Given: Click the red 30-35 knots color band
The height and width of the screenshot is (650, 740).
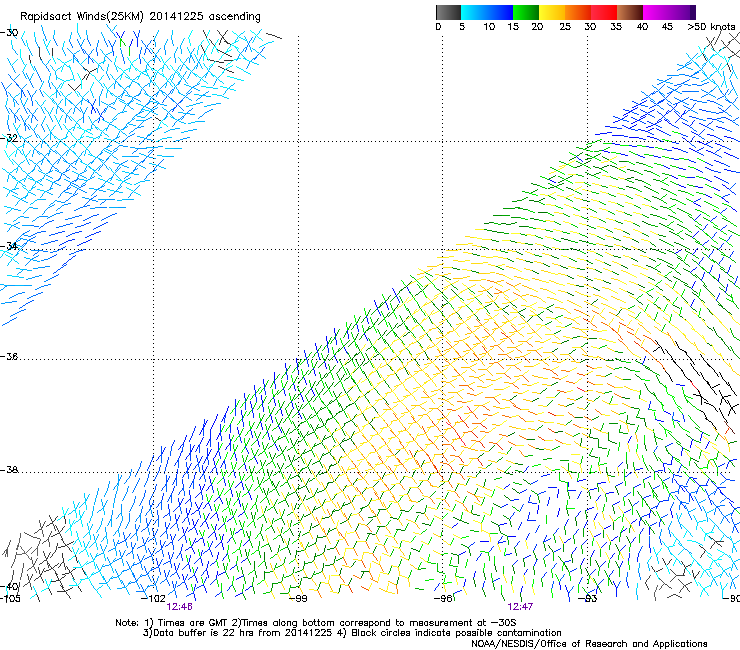Looking at the screenshot, I should (x=604, y=12).
